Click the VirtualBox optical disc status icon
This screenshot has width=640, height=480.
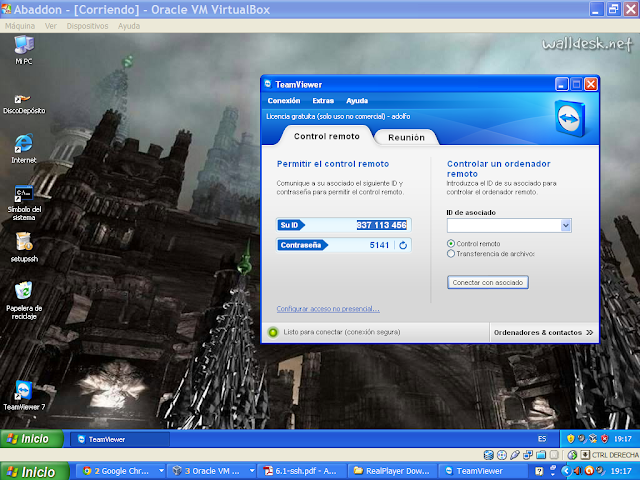pyautogui.click(x=502, y=455)
